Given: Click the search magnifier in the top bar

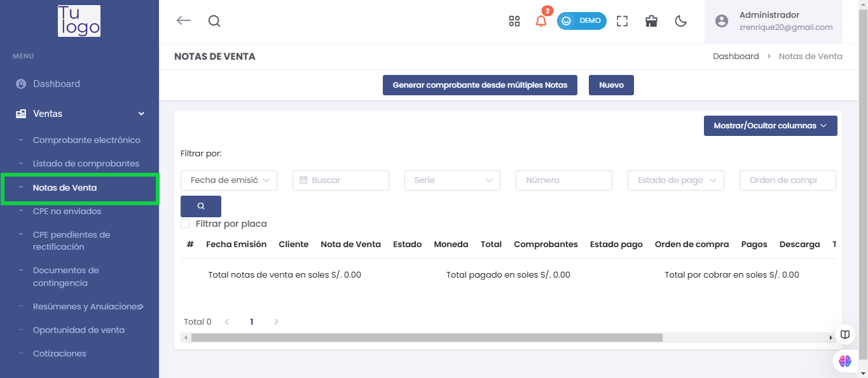Looking at the screenshot, I should pyautogui.click(x=214, y=21).
